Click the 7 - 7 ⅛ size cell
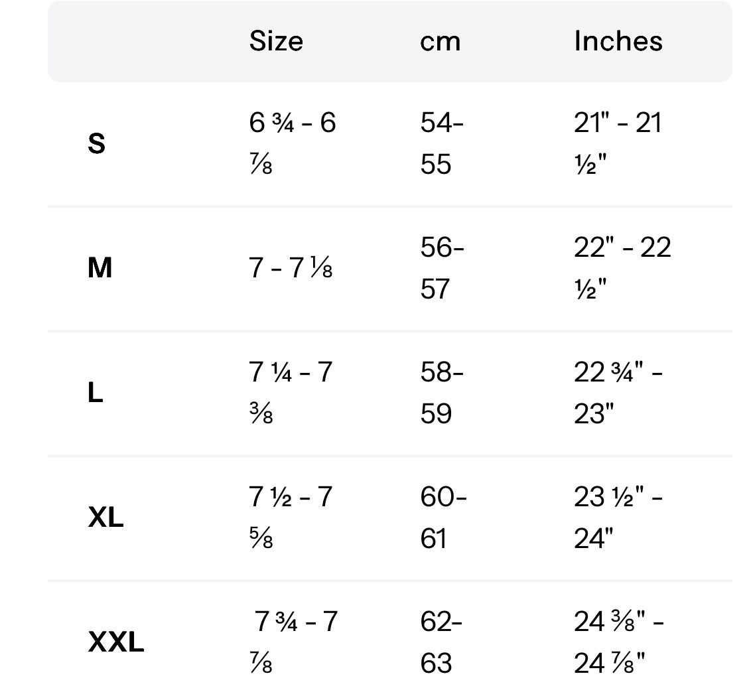The height and width of the screenshot is (700, 751). (x=291, y=268)
